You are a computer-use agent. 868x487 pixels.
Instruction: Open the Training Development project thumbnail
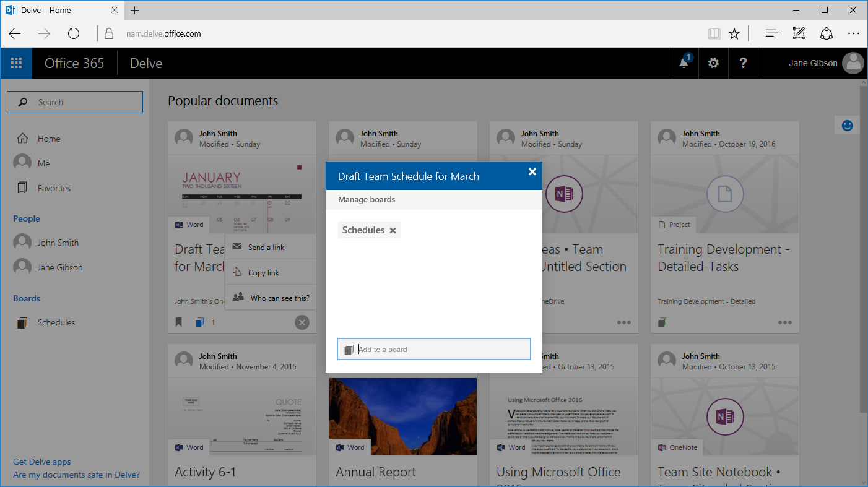725,194
